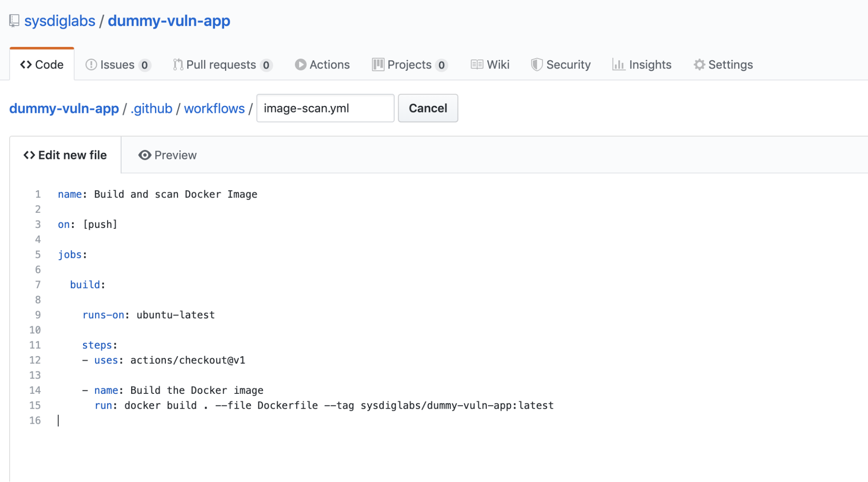Open the Insights tab
Viewport: 868px width, 482px height.
click(642, 65)
